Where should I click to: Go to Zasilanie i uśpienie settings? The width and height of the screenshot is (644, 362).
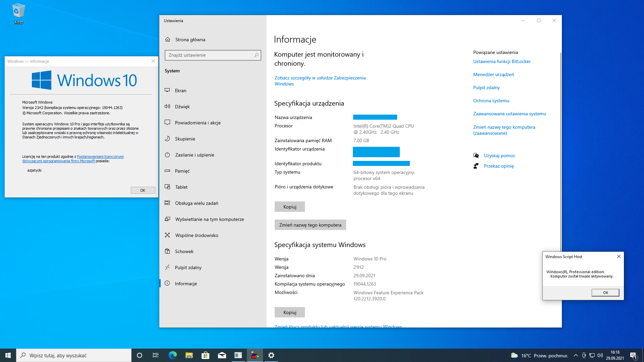pos(213,155)
